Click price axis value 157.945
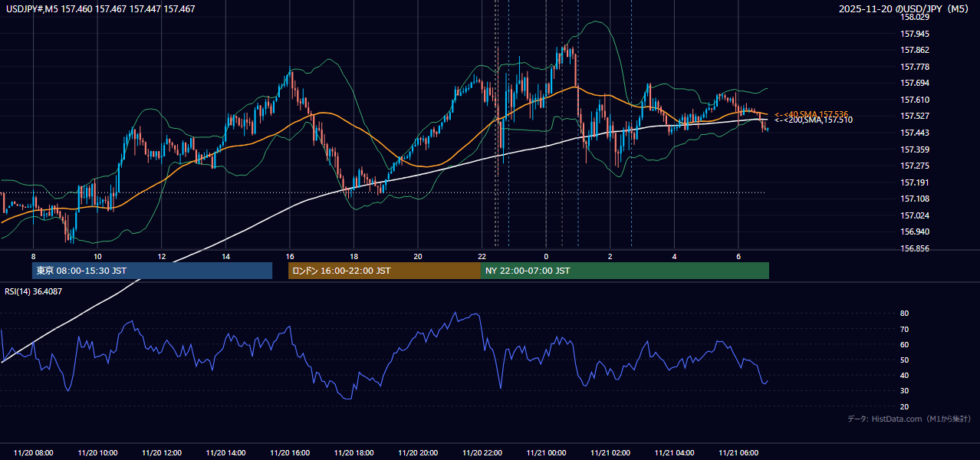Image resolution: width=980 pixels, height=460 pixels. pyautogui.click(x=916, y=34)
